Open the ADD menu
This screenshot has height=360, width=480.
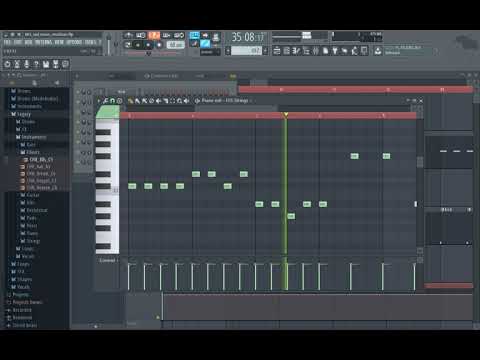28,42
